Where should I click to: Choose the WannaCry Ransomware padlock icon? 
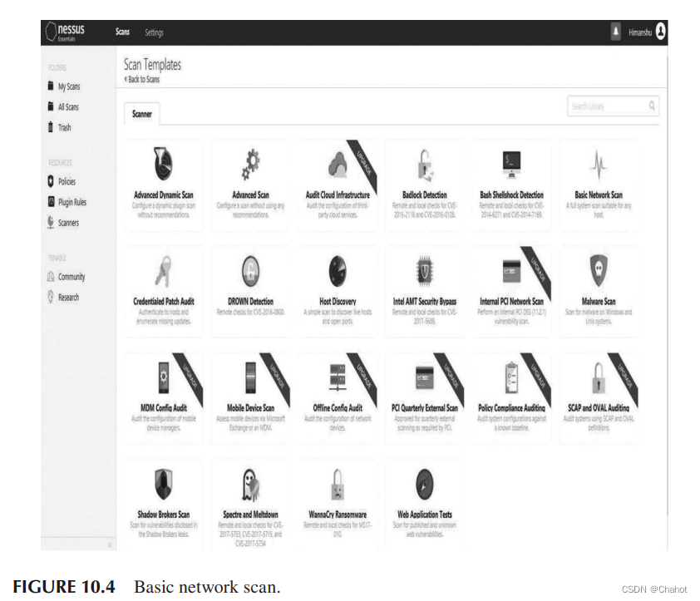coord(338,485)
